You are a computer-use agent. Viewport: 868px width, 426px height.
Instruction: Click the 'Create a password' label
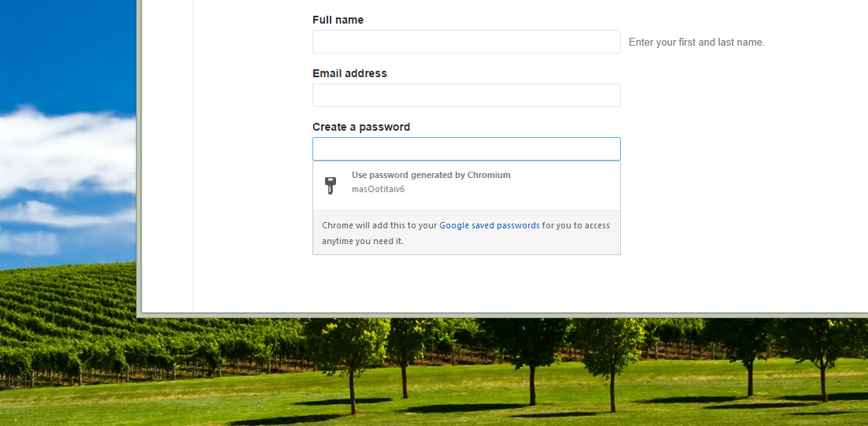click(360, 127)
